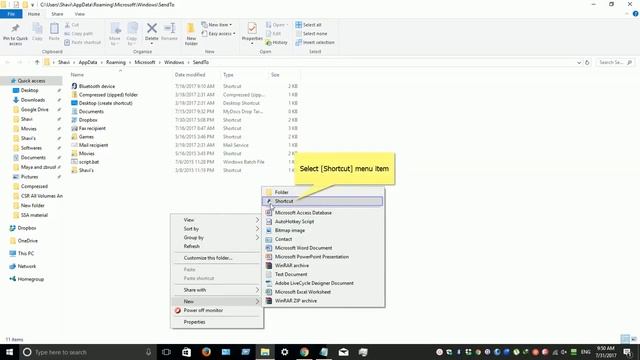Viewport: 640px width, 360px height.
Task: Expand the View submenu
Action: (217, 220)
